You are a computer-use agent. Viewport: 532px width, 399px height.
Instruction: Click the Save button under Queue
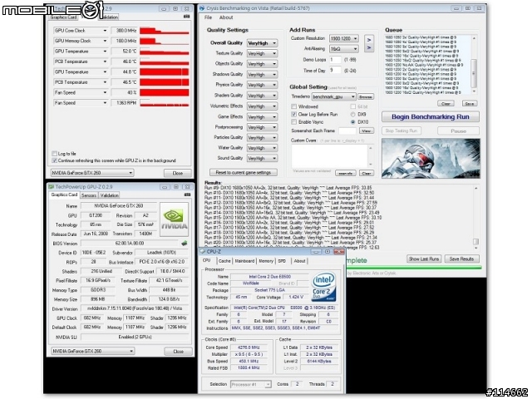pos(470,103)
